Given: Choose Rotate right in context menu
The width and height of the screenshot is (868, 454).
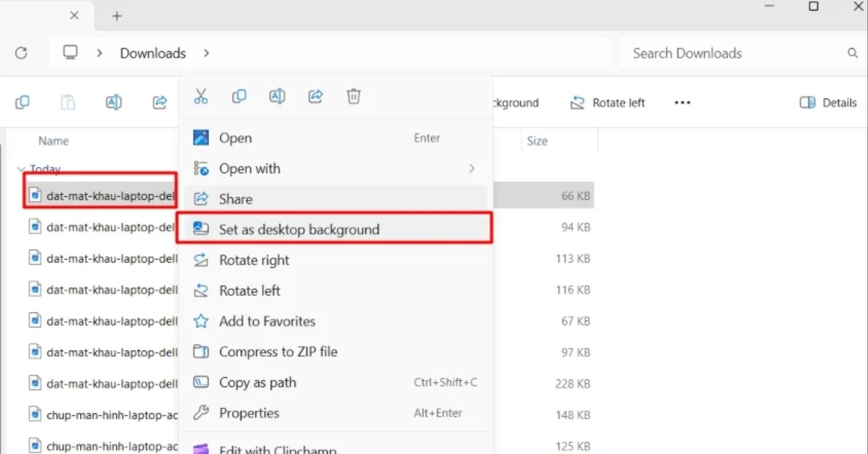Looking at the screenshot, I should click(335, 260).
